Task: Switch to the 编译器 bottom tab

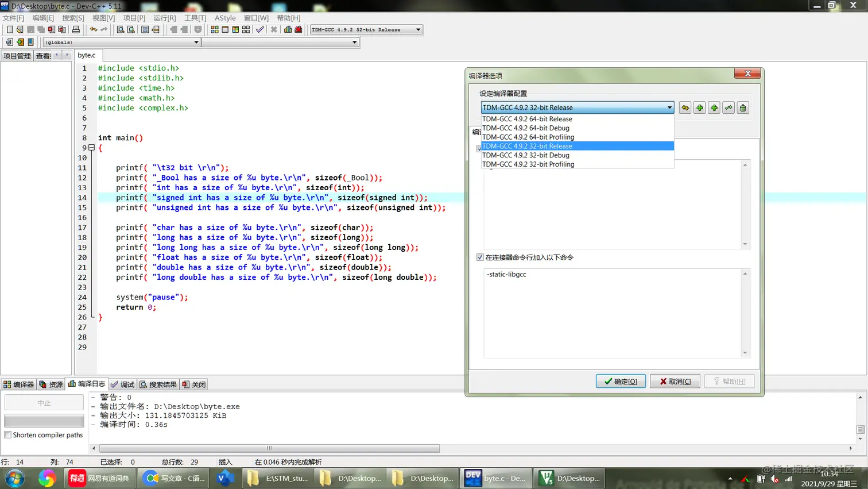Action: pos(19,384)
